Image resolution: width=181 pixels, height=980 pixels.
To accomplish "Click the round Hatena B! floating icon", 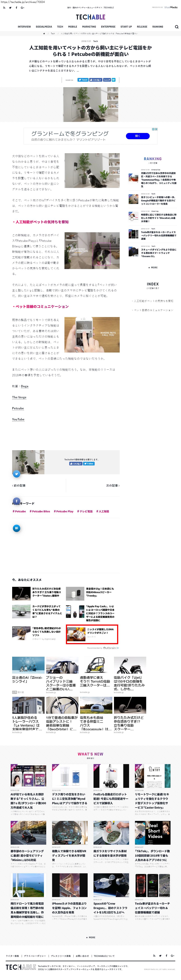I will (x=16, y=528).
